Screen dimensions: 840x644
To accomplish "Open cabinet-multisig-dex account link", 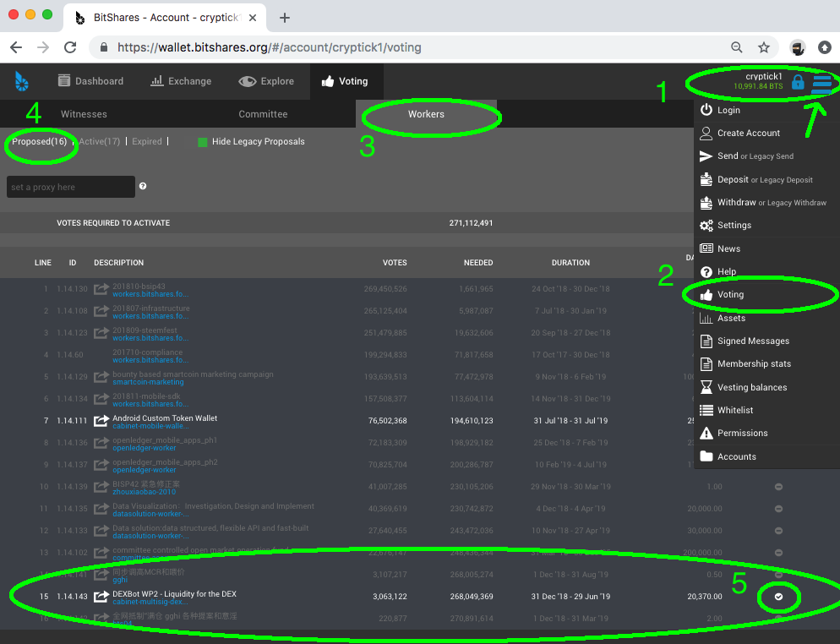I will [150, 602].
